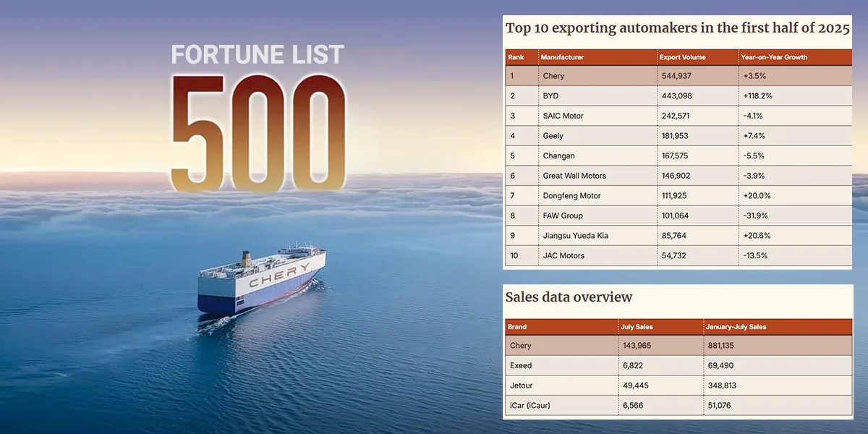Select the "iCar (iCaur)" brand cell
868x434 pixels.
click(529, 406)
